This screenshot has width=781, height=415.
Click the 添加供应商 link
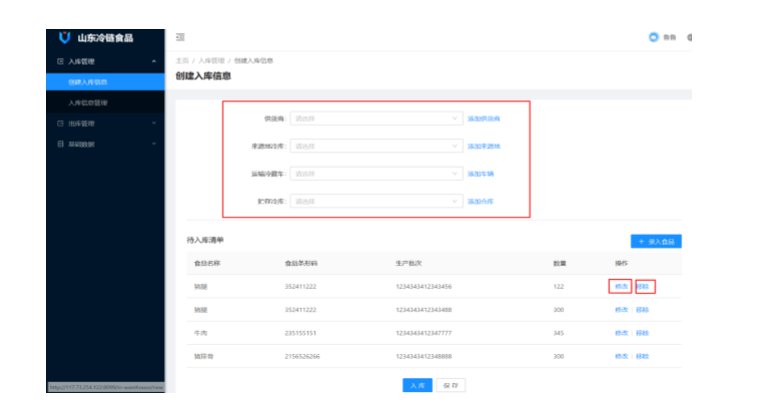484,118
